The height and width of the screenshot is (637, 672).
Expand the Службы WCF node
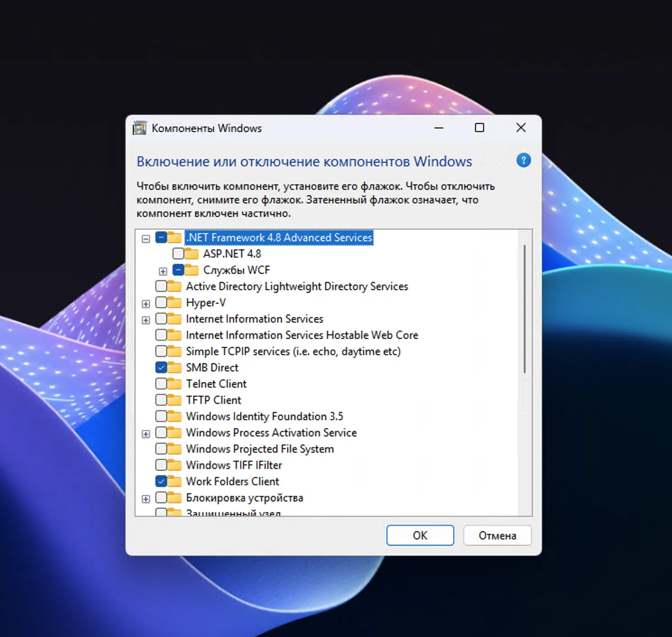163,271
